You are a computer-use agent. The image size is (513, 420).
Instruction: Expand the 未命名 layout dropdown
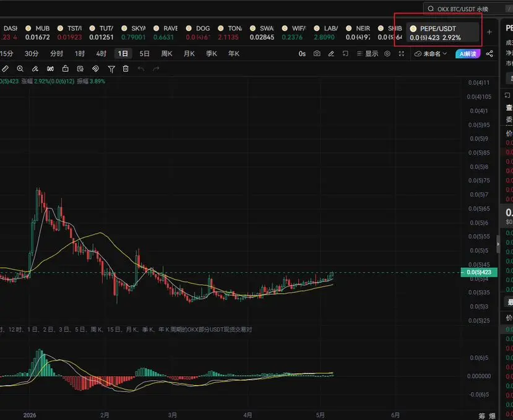coord(430,54)
